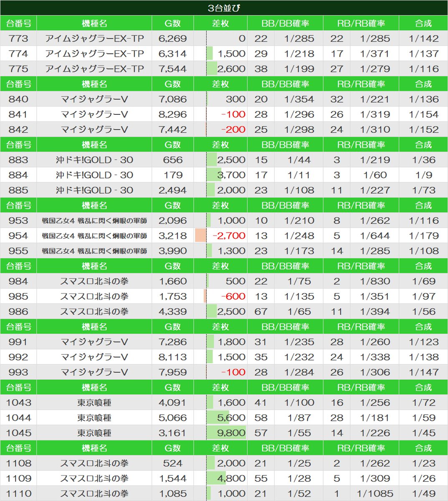This screenshot has height=501, width=448.
Task: Click RB probability 1/60
Action: click(x=375, y=175)
